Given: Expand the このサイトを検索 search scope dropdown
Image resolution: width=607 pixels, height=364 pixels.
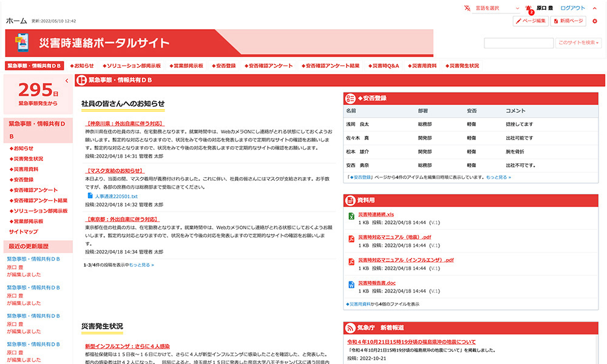Looking at the screenshot, I should [578, 43].
